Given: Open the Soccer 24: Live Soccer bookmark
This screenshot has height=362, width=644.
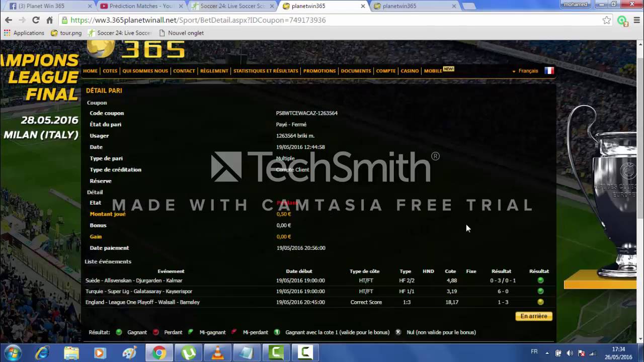Looking at the screenshot, I should (119, 33).
